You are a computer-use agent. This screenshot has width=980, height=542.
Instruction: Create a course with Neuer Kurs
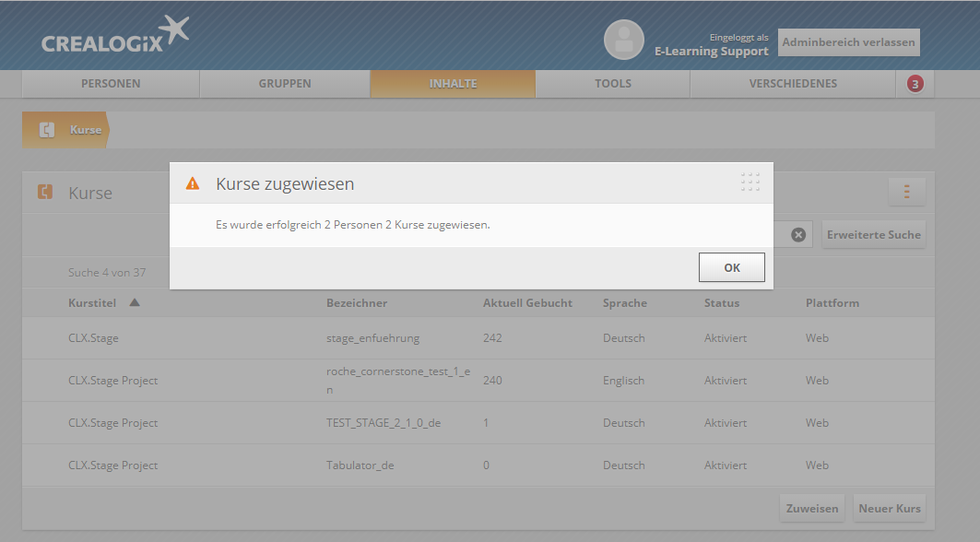click(x=889, y=508)
